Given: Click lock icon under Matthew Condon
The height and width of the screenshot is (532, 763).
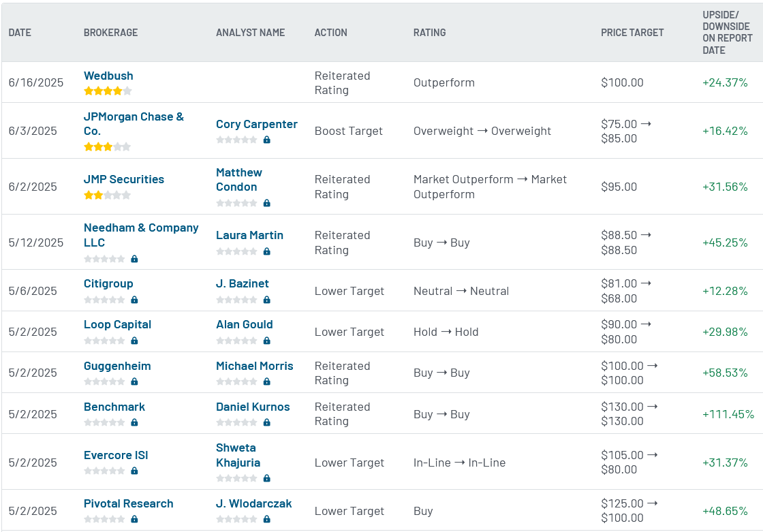Looking at the screenshot, I should 266,203.
